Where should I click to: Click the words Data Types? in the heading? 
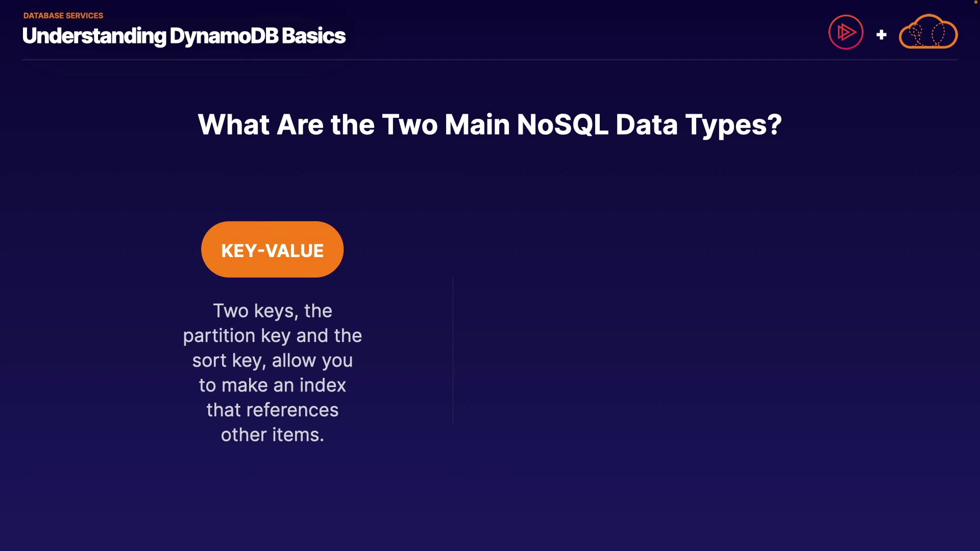click(698, 124)
